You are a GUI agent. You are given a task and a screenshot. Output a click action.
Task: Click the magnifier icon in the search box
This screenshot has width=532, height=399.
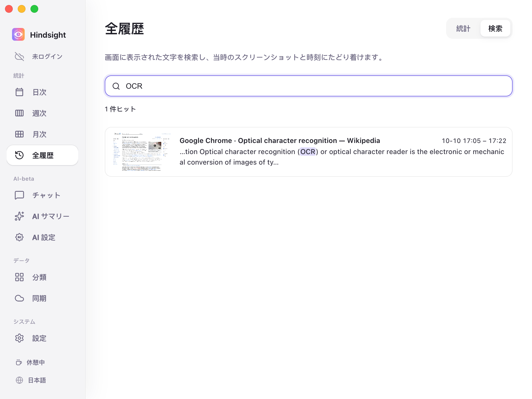tap(116, 86)
